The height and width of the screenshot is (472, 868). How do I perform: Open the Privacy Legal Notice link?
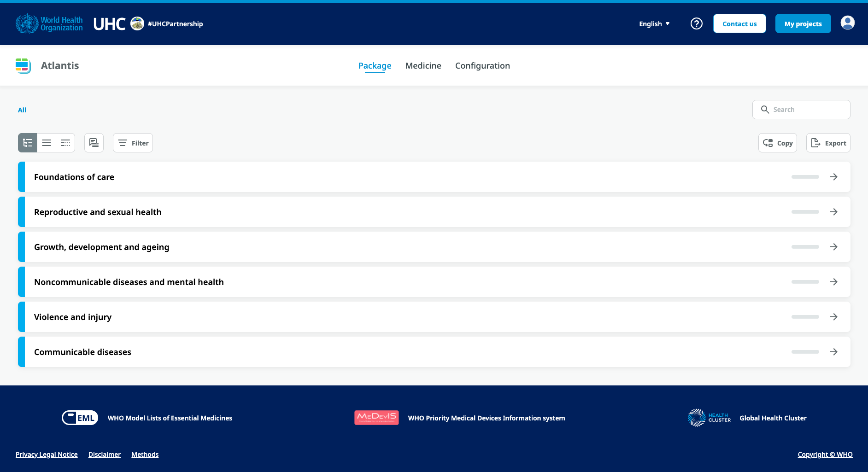click(47, 455)
